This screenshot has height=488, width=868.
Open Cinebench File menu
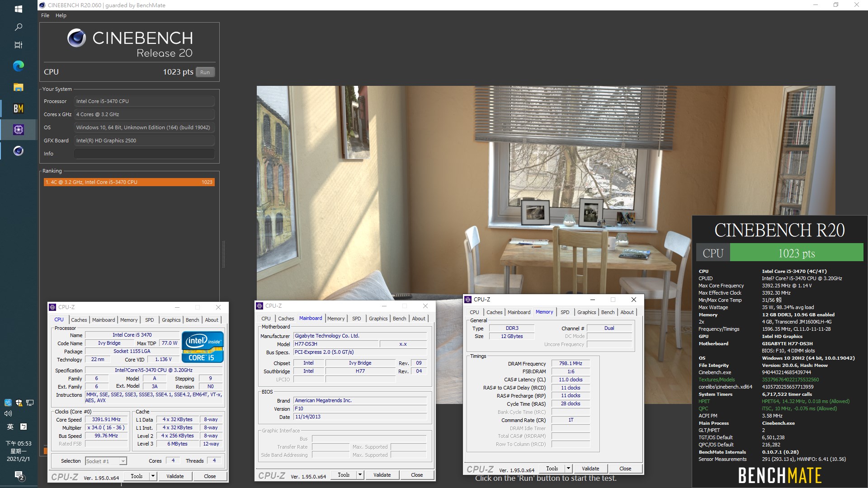click(45, 15)
